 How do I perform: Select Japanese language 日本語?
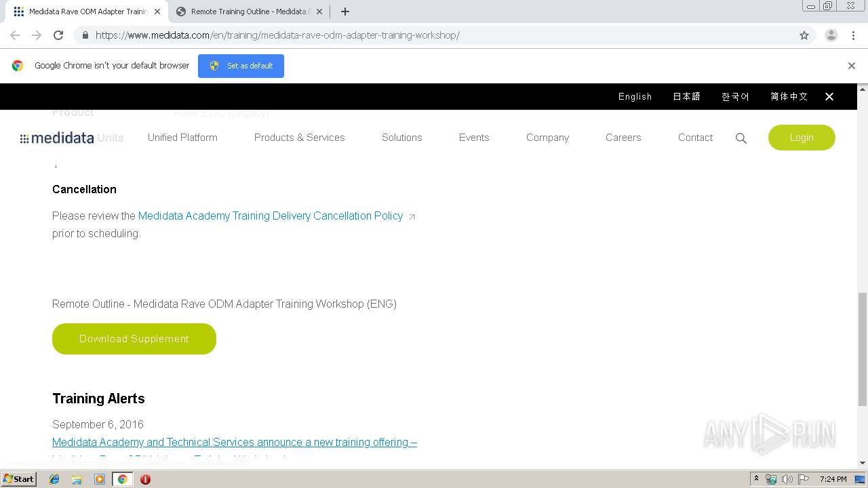[x=686, y=97]
